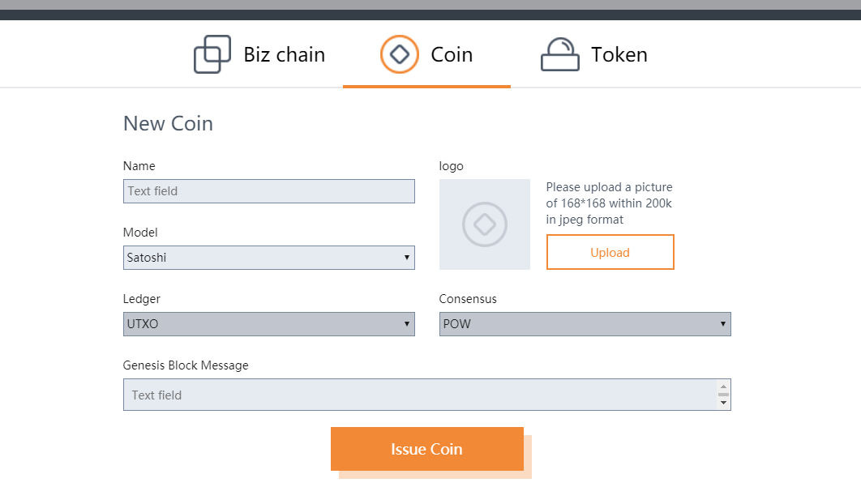The image size is (861, 504).
Task: Expand the Ledger dropdown showing UTXO
Action: pyautogui.click(x=268, y=324)
